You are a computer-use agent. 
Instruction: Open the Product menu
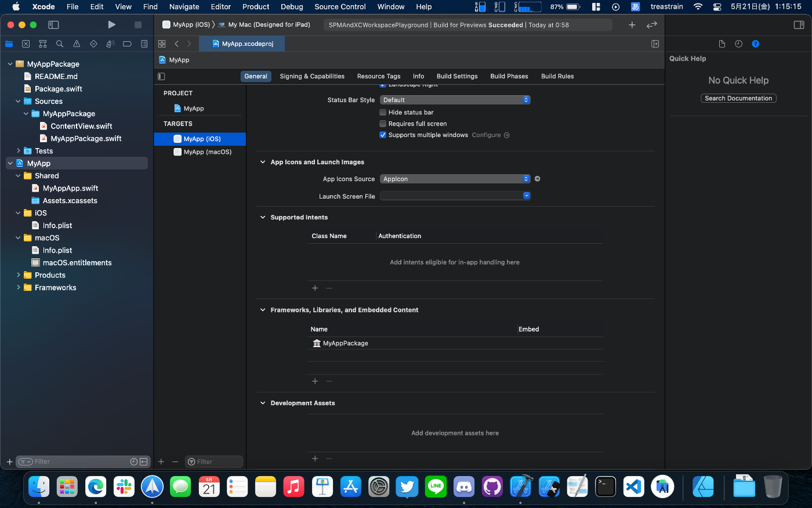(256, 7)
